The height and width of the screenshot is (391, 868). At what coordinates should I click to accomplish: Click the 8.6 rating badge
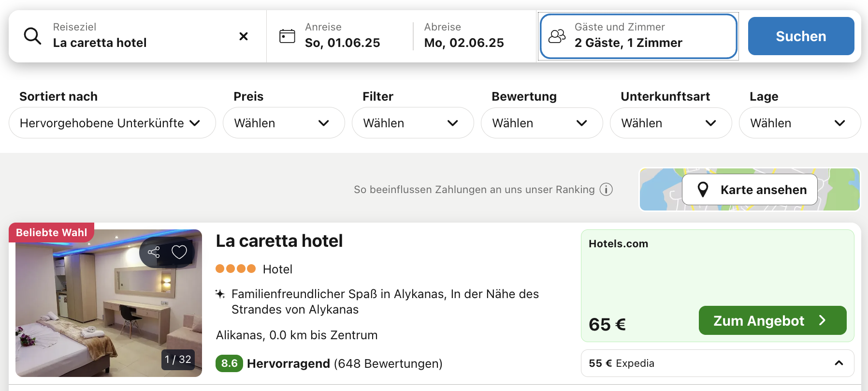click(229, 363)
